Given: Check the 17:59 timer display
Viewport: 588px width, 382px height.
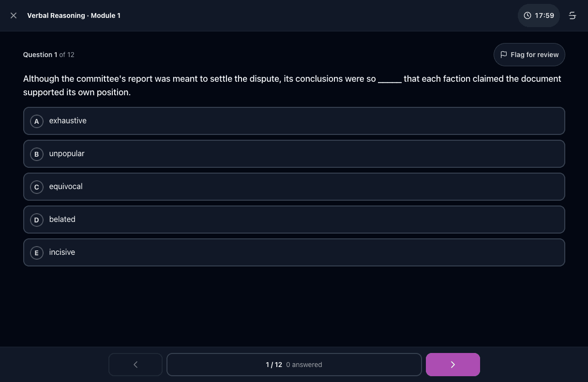Looking at the screenshot, I should (x=539, y=15).
